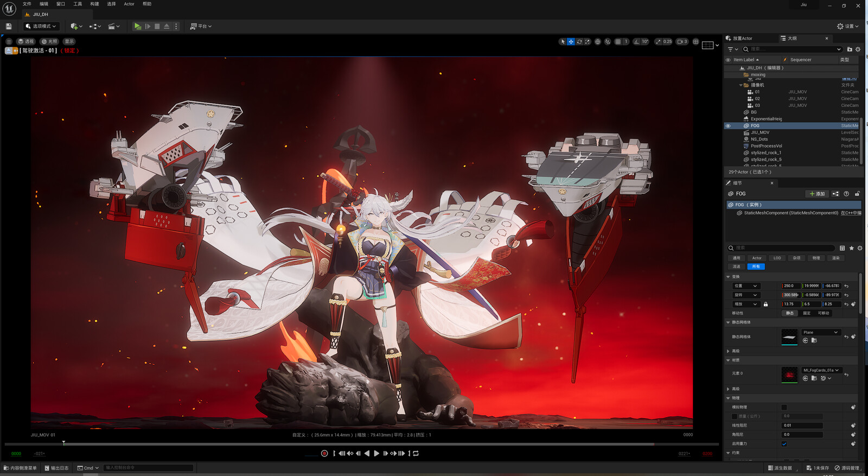
Task: Collapse the 变换 (Transform) section
Action: click(x=728, y=277)
